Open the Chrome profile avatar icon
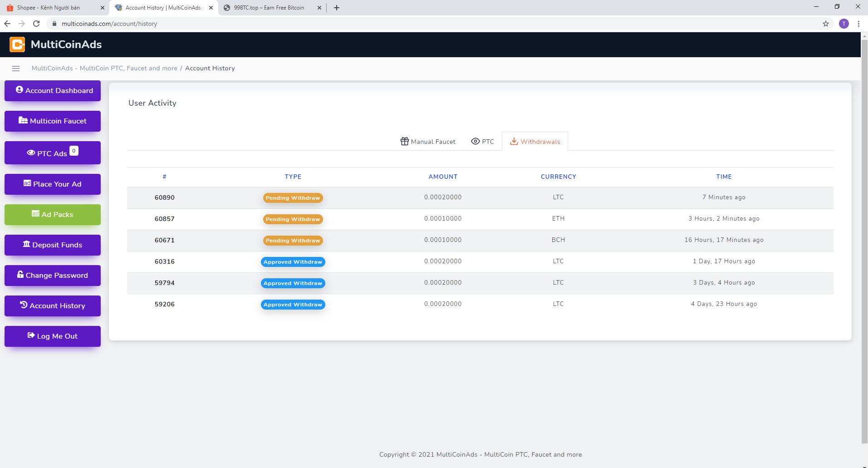 tap(843, 24)
